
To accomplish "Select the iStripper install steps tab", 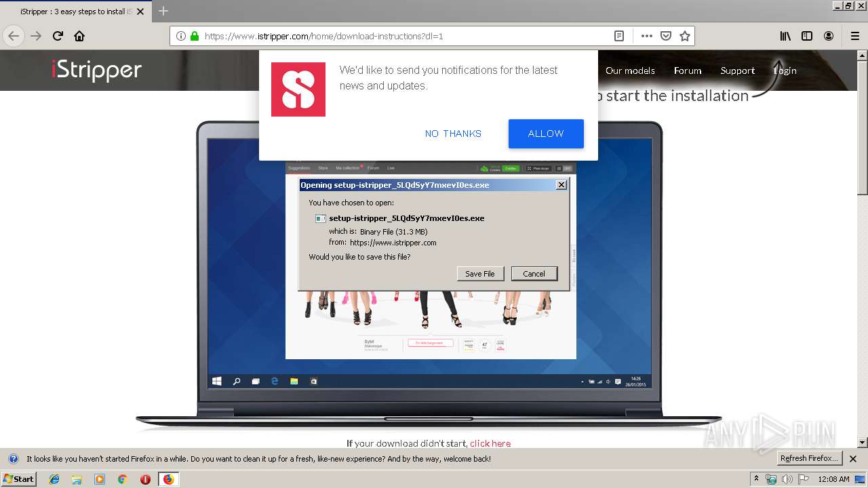I will click(76, 12).
